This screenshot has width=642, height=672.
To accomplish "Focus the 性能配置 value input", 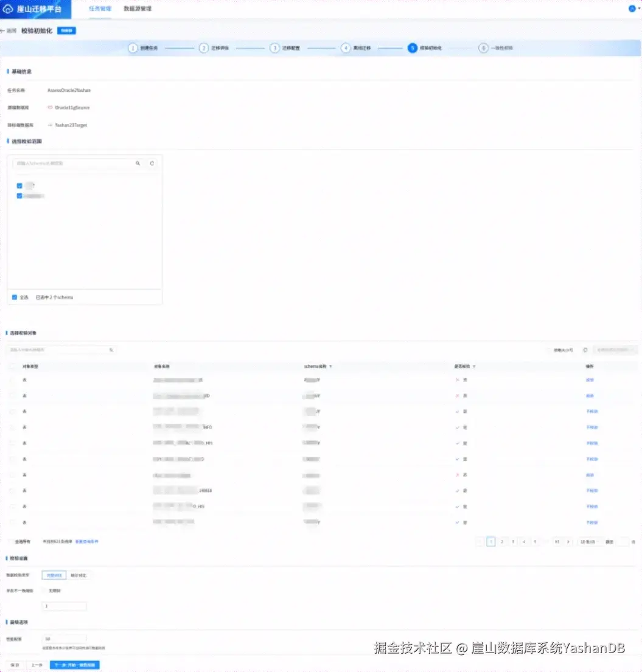I will (65, 639).
